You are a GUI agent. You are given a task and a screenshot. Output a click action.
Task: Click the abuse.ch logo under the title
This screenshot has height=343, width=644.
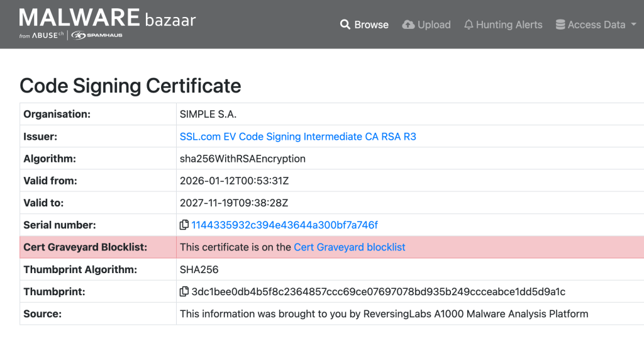point(42,36)
